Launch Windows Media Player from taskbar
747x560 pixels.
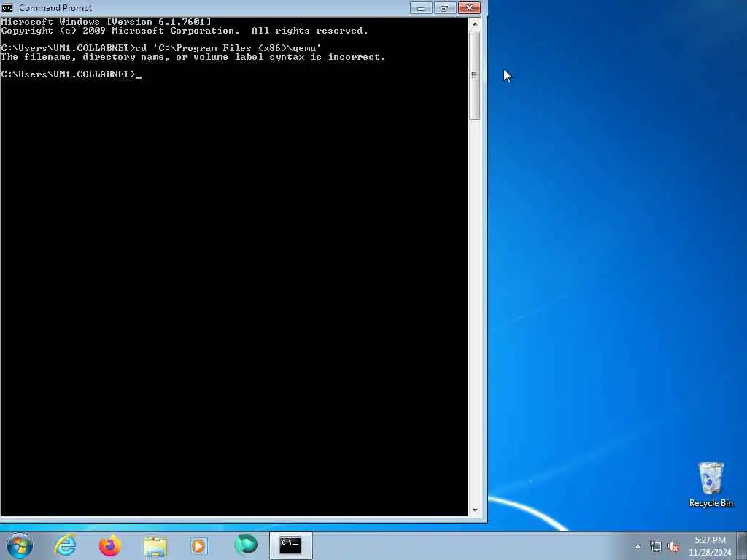pos(200,545)
